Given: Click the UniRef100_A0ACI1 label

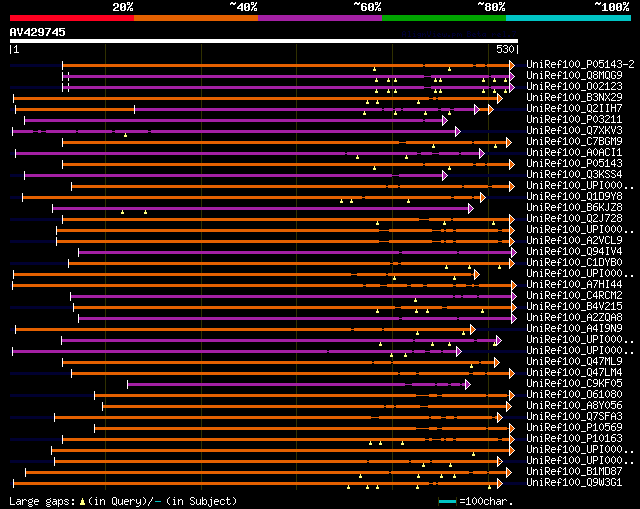Looking at the screenshot, I should tap(574, 153).
